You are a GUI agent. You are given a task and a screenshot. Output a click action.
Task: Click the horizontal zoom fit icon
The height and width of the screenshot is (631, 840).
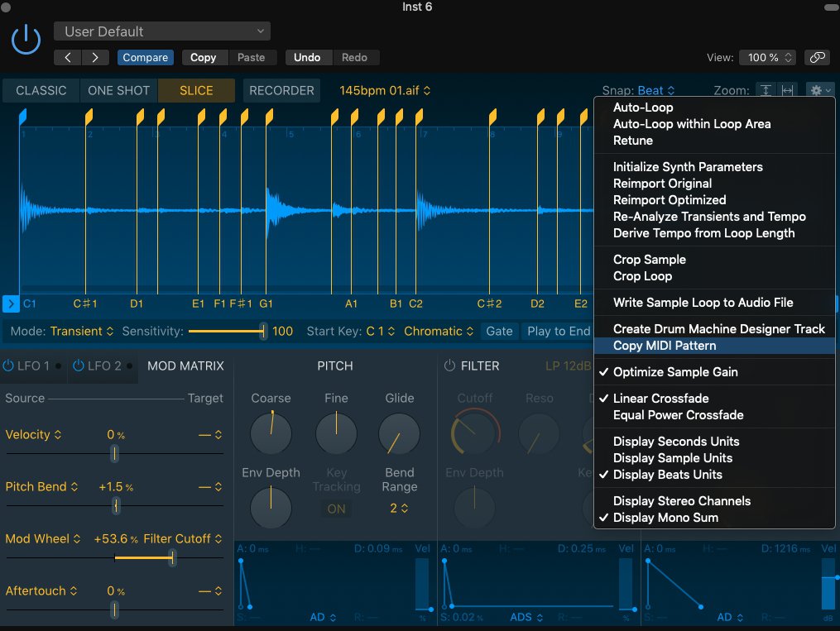coord(787,91)
